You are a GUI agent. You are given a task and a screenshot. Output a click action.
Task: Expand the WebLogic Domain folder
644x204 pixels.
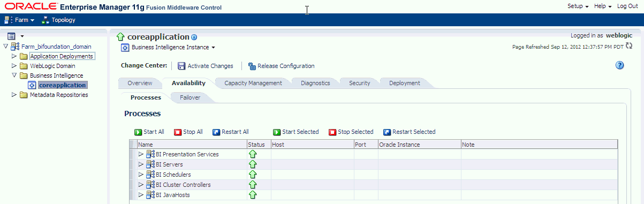point(14,66)
